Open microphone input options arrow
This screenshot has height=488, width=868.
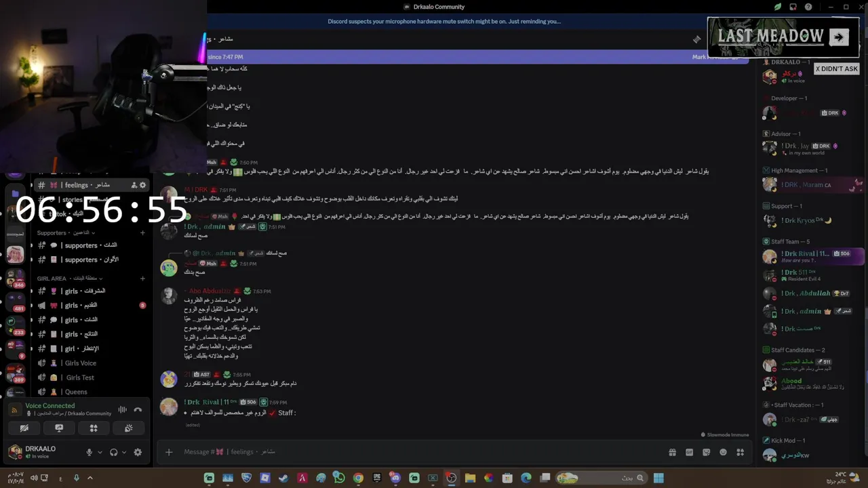coord(100,452)
